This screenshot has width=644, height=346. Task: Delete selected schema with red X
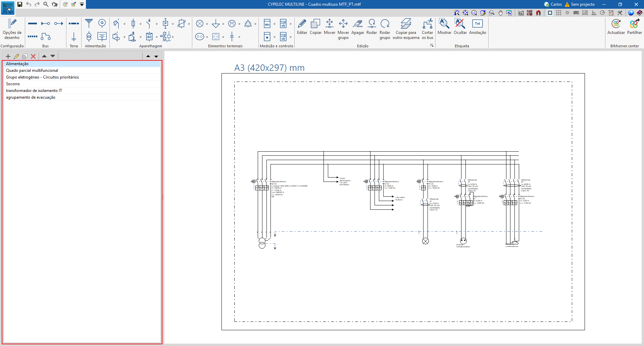click(x=33, y=56)
